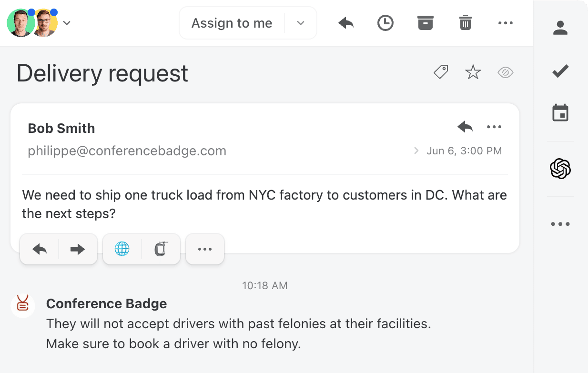Open the OpenAI integration in the sidebar
The width and height of the screenshot is (588, 373).
click(560, 169)
